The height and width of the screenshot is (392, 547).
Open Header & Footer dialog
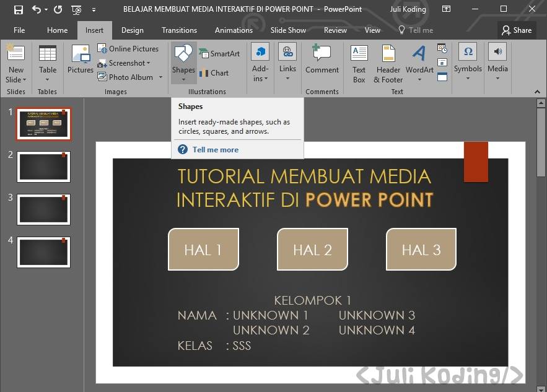tap(388, 64)
